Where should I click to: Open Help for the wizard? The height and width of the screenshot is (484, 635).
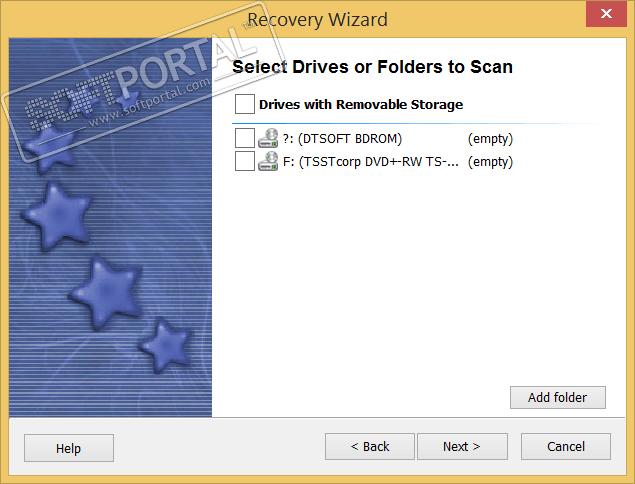pyautogui.click(x=68, y=448)
